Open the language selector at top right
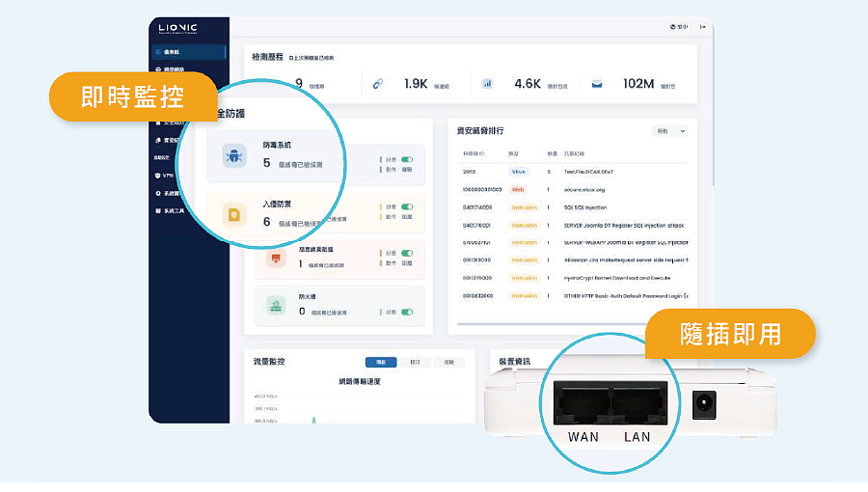This screenshot has width=868, height=492. tap(679, 27)
